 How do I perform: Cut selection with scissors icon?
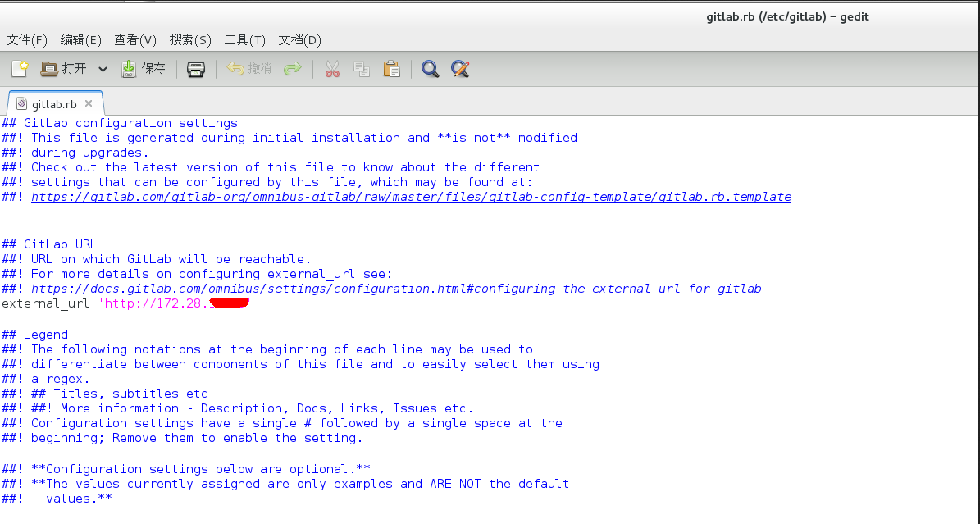click(x=332, y=69)
